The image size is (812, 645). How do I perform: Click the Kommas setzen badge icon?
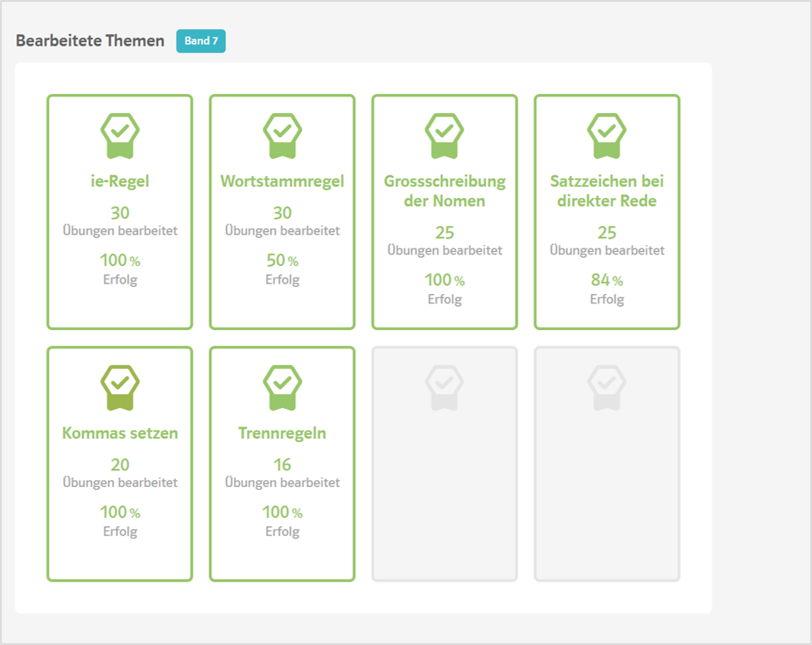pyautogui.click(x=120, y=387)
